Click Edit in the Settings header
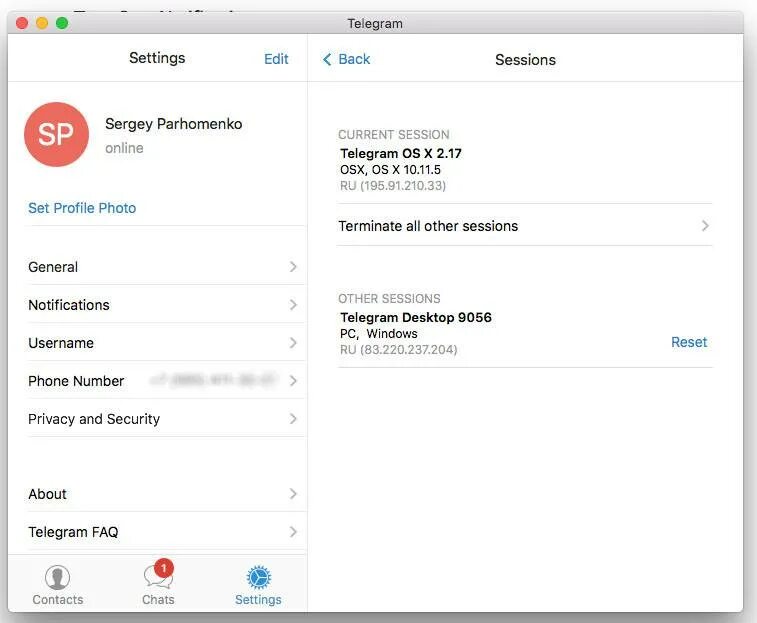Viewport: 757px width, 623px height. tap(276, 59)
